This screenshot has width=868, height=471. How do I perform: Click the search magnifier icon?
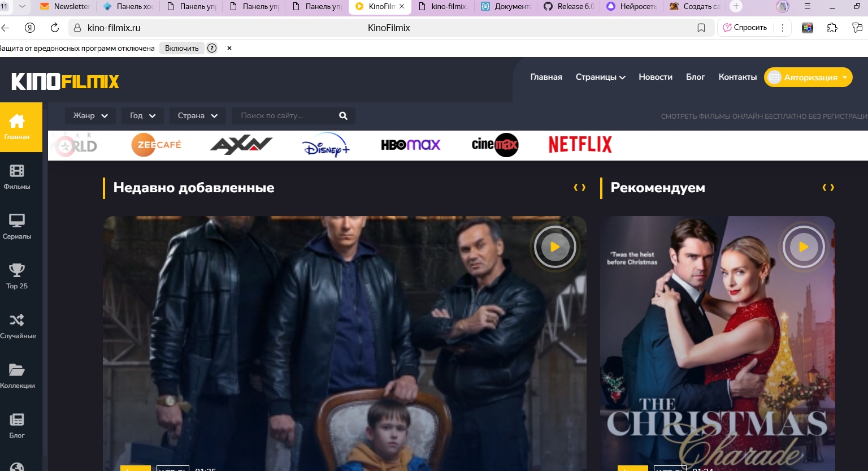(x=343, y=116)
